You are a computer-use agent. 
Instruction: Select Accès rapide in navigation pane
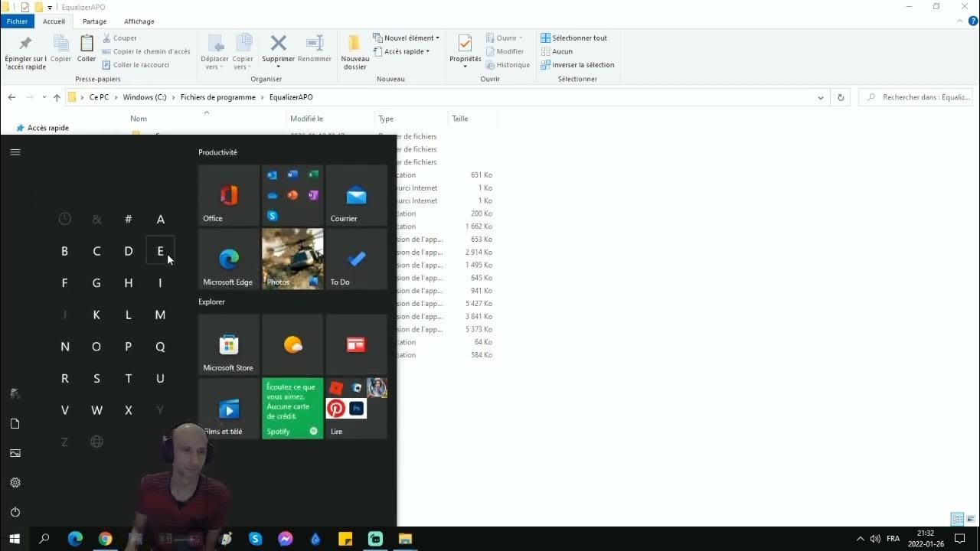[x=42, y=128]
